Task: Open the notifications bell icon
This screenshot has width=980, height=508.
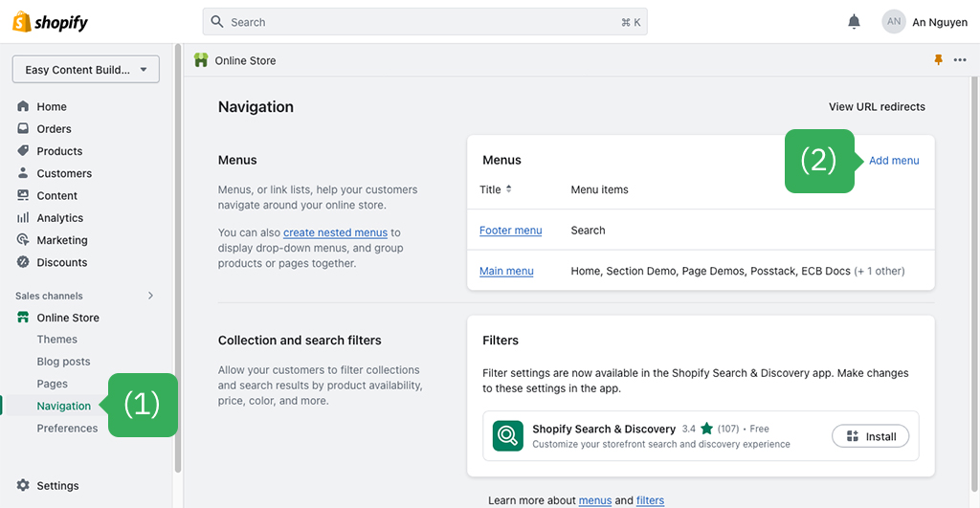Action: click(x=854, y=22)
